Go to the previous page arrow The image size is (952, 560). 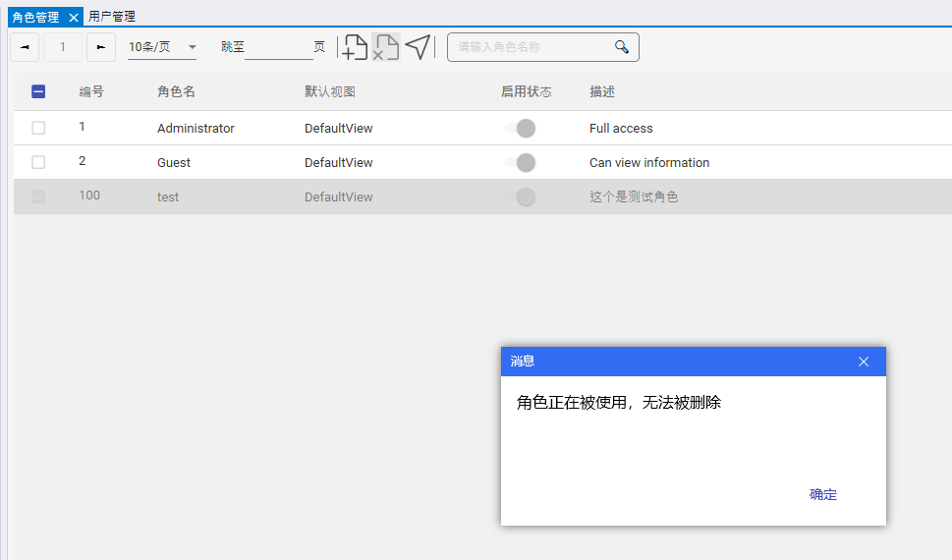click(x=25, y=47)
